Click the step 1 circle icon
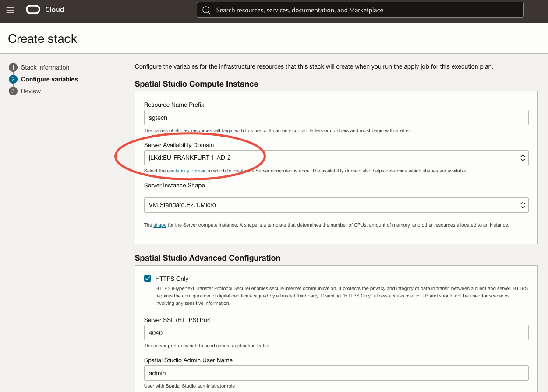The height and width of the screenshot is (392, 548). pyautogui.click(x=13, y=67)
